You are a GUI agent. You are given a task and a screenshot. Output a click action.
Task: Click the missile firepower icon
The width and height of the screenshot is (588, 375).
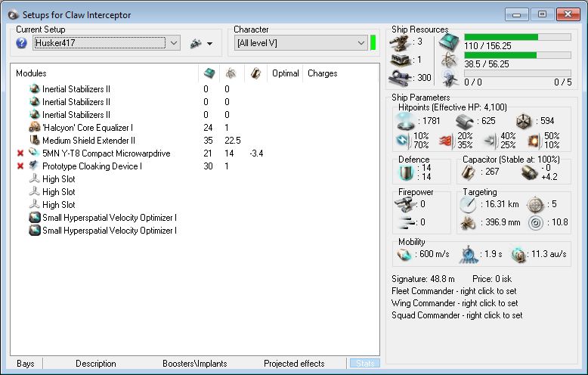point(407,223)
